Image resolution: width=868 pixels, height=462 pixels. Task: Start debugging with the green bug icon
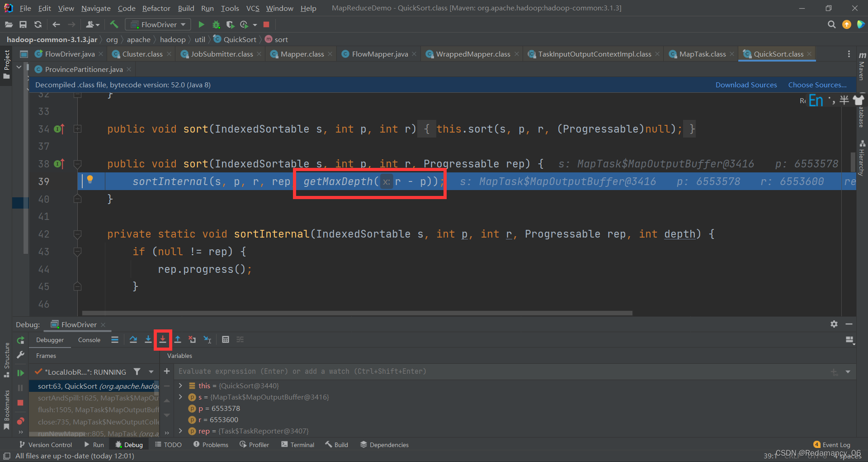tap(216, 24)
